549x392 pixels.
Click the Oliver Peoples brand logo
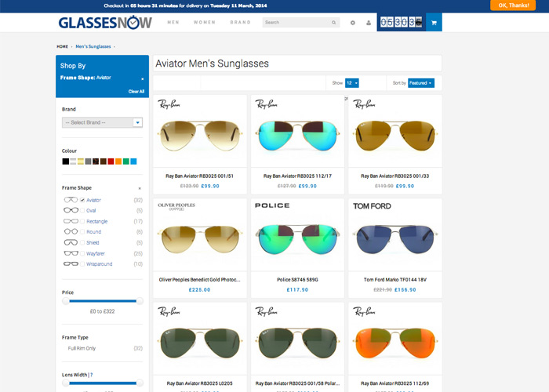point(176,206)
